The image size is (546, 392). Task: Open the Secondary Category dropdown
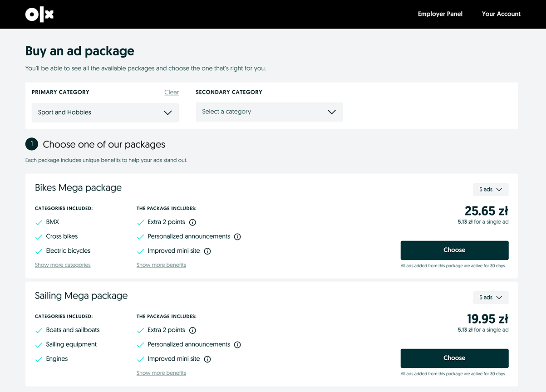pos(269,112)
